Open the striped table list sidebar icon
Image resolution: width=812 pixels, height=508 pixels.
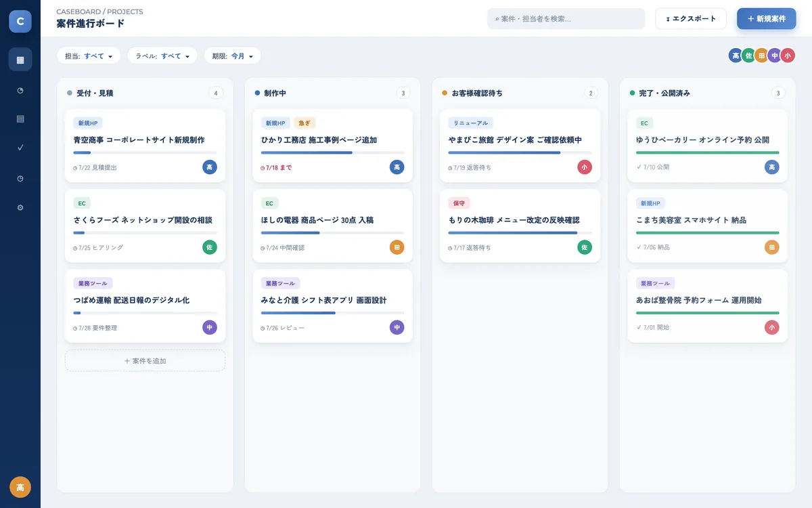coord(20,119)
